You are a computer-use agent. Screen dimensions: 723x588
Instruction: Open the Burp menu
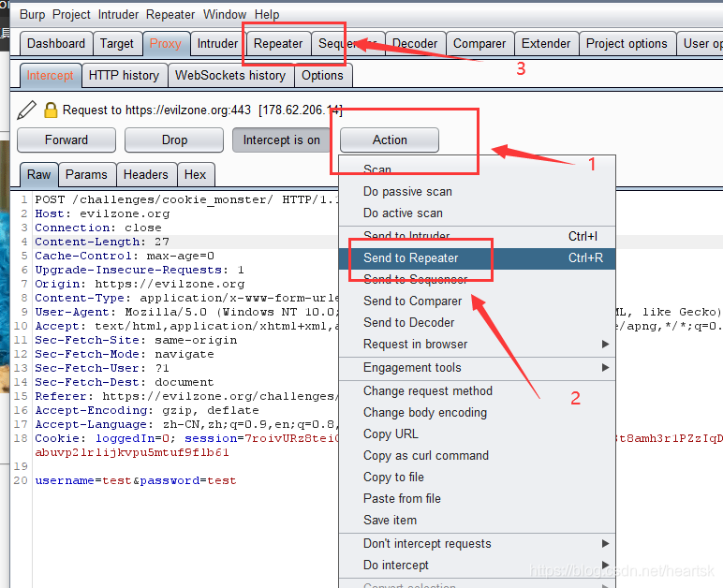pos(32,15)
